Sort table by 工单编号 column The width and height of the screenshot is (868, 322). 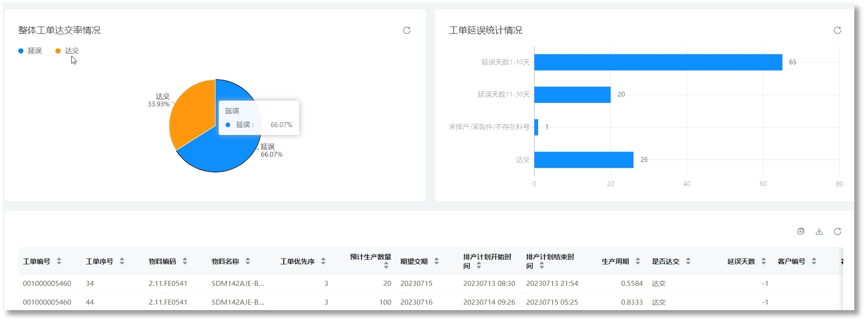[59, 261]
